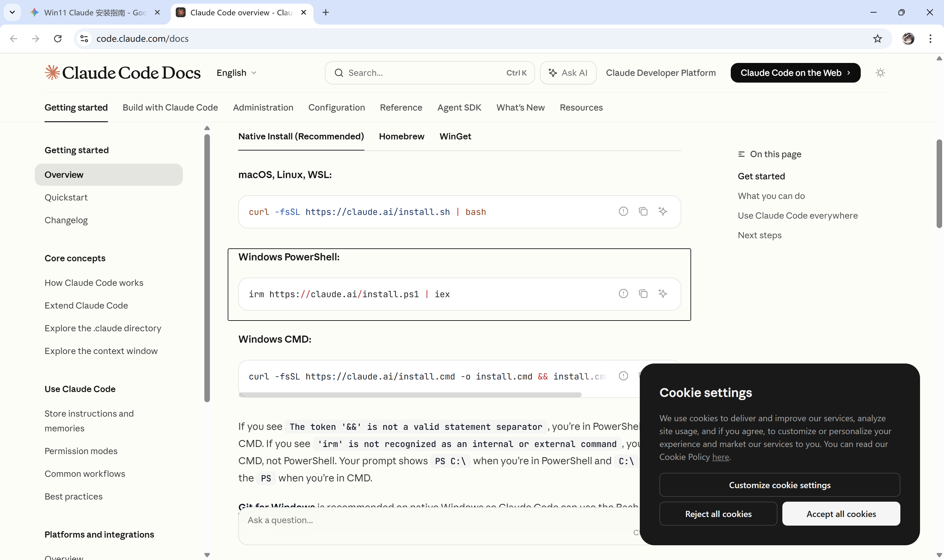This screenshot has width=944, height=560.
Task: Open the Cookie Policy here link
Action: [x=721, y=457]
